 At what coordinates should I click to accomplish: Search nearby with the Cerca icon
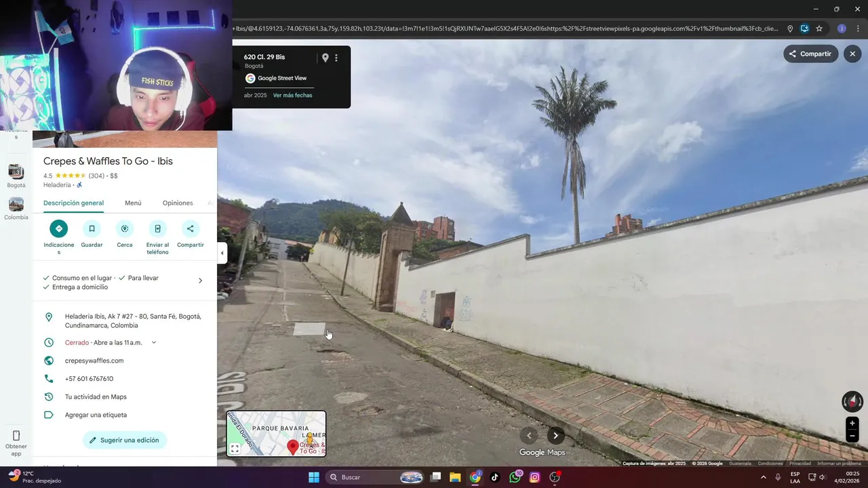[125, 228]
